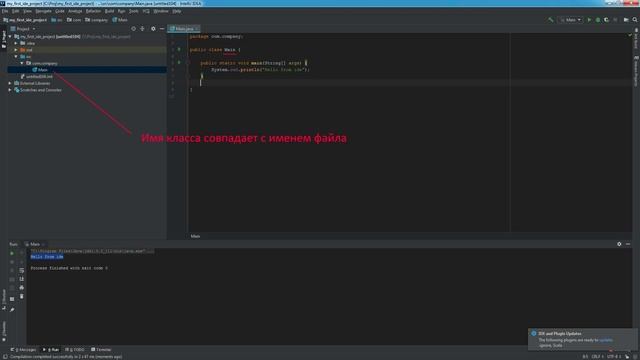The width and height of the screenshot is (640, 360).
Task: Open the File menu
Action: click(x=5, y=11)
